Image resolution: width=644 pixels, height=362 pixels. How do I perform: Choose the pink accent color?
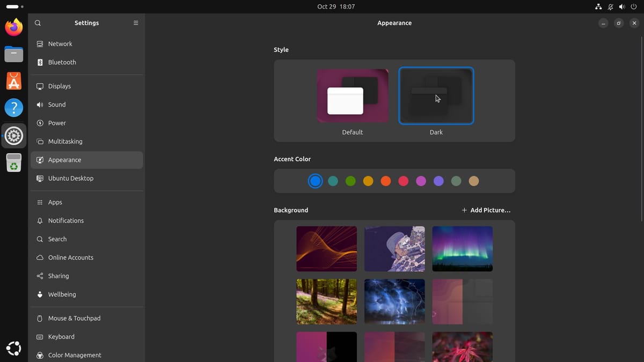click(x=421, y=181)
